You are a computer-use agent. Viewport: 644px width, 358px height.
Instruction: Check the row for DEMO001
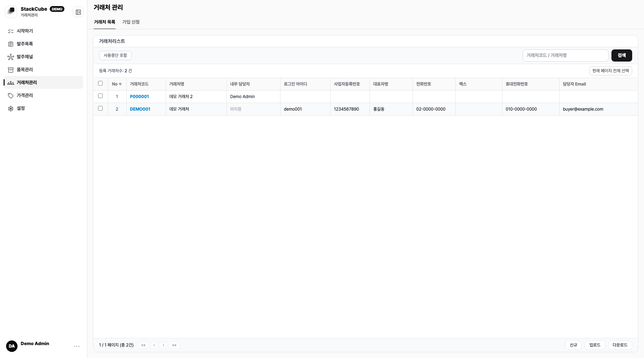click(101, 108)
